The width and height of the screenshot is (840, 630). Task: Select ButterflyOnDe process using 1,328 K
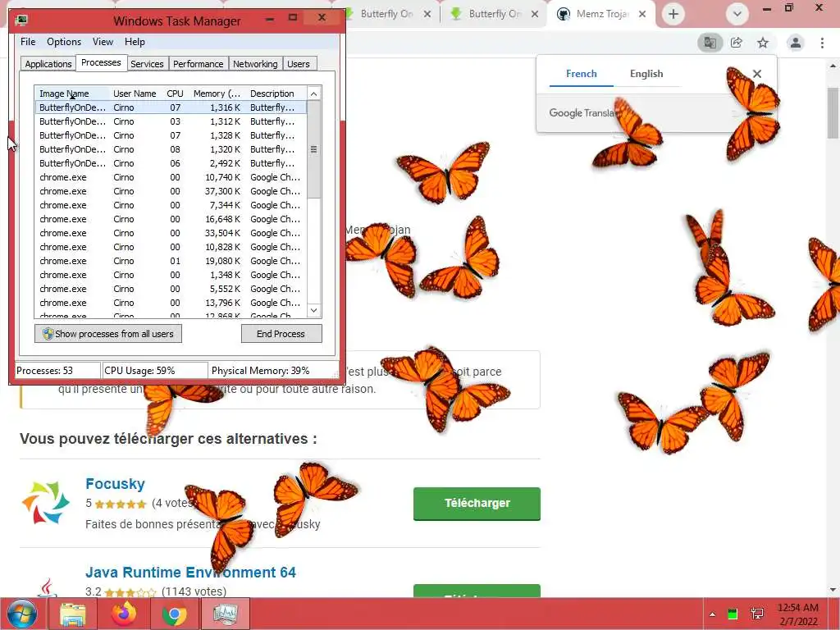pyautogui.click(x=171, y=135)
